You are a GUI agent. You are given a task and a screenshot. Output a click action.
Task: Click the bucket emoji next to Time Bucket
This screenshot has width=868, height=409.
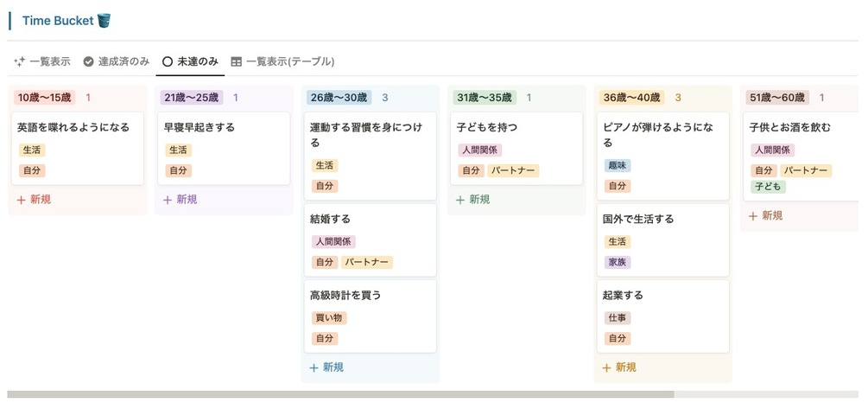(x=105, y=21)
